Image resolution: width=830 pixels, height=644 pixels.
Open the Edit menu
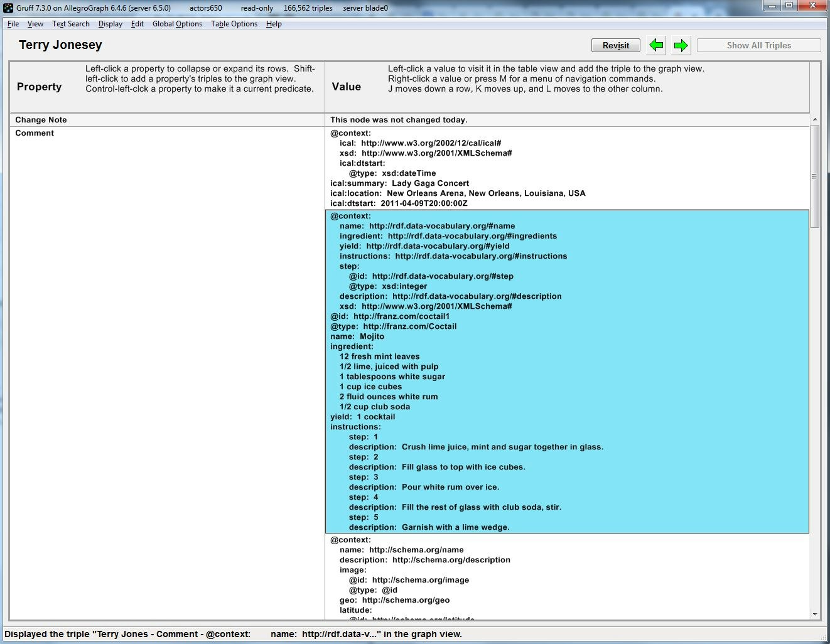coord(137,23)
